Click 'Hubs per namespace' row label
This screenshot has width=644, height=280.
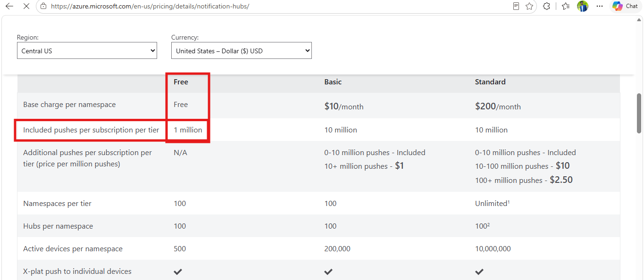(58, 226)
